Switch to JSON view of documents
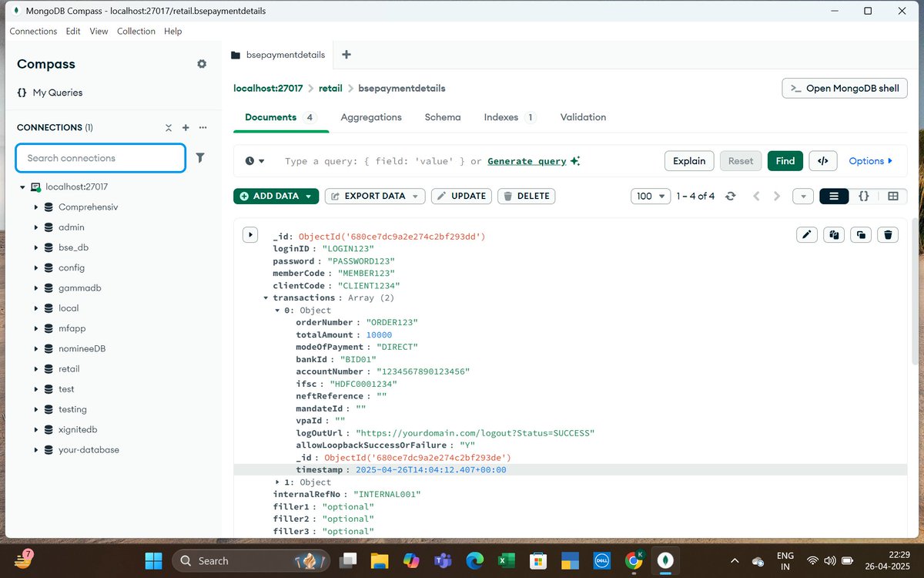The height and width of the screenshot is (578, 924). click(864, 197)
